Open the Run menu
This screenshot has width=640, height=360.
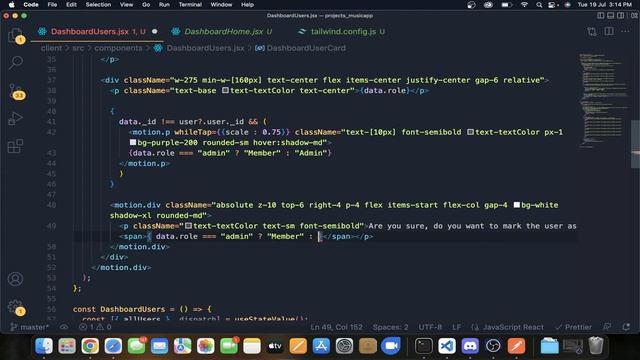[x=164, y=4]
